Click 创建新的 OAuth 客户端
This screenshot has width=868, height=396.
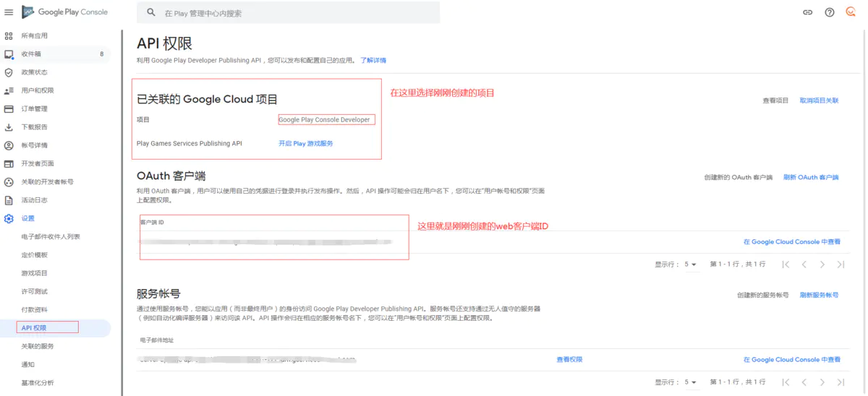tap(738, 177)
